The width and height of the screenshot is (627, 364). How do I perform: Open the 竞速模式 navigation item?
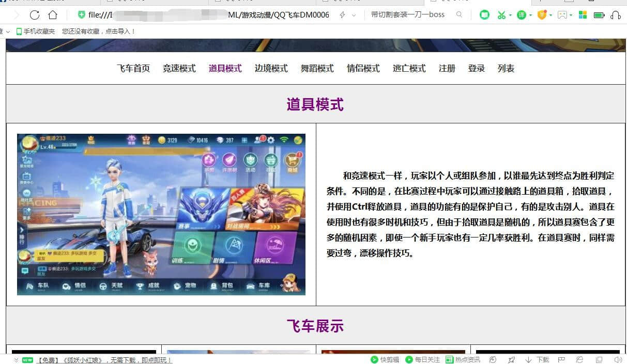179,68
